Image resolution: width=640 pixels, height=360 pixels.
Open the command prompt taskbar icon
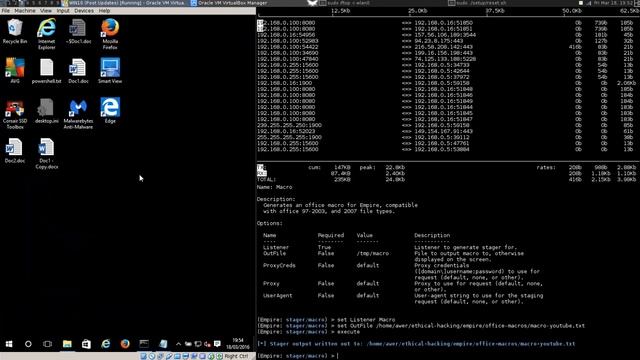144,344
